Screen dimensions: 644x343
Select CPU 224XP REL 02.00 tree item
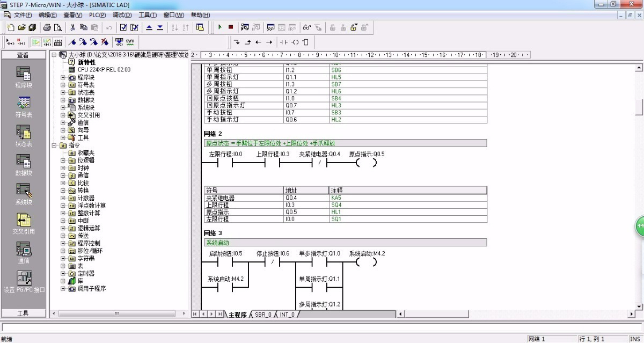click(x=104, y=70)
